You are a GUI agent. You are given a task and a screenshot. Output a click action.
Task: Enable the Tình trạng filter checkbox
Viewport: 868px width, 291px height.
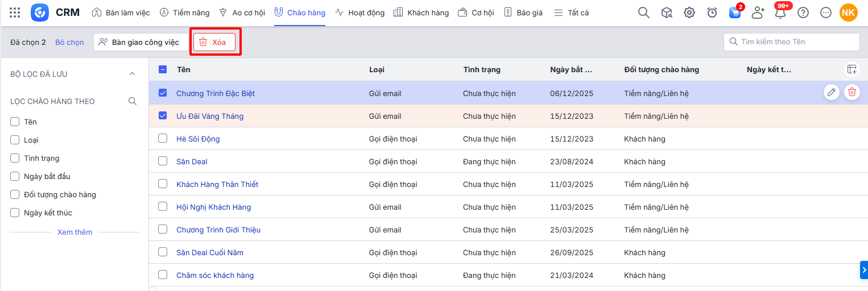click(x=15, y=158)
